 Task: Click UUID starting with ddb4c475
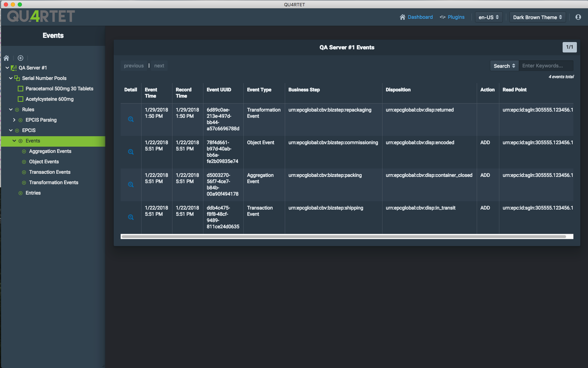point(223,217)
